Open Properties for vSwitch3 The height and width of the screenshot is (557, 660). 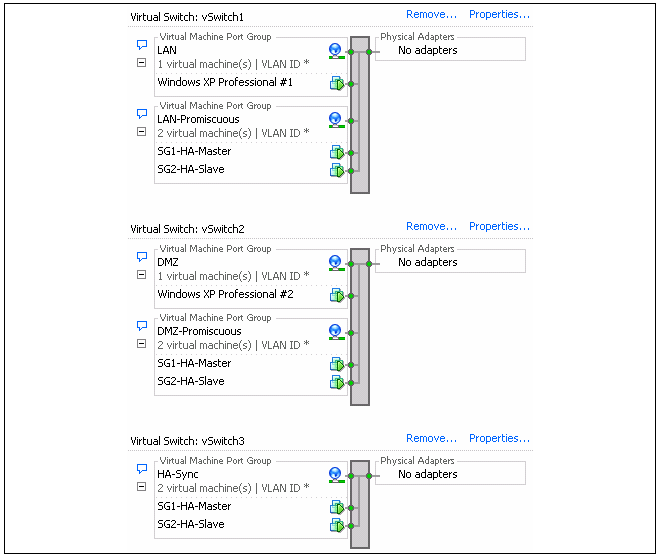[499, 439]
